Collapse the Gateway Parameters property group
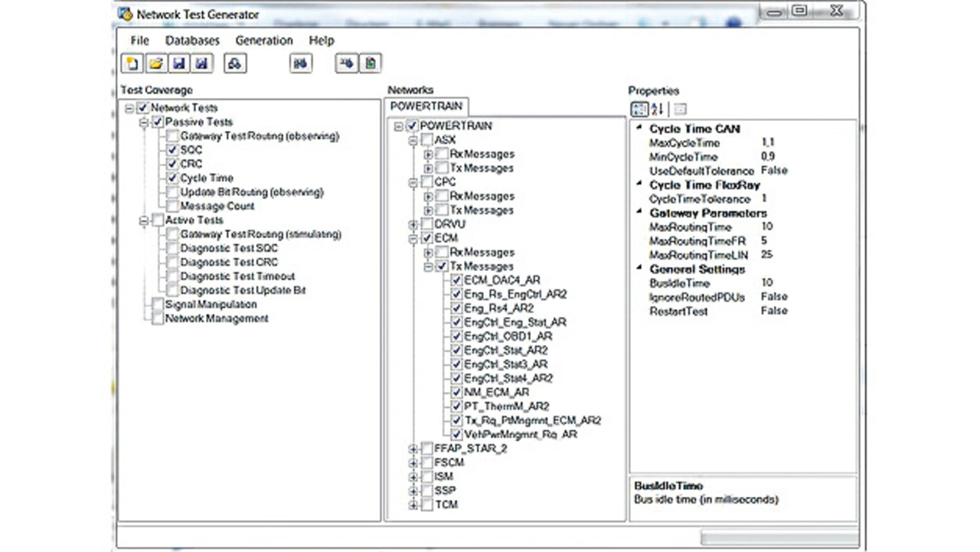This screenshot has height=552, width=980. pyautogui.click(x=640, y=213)
